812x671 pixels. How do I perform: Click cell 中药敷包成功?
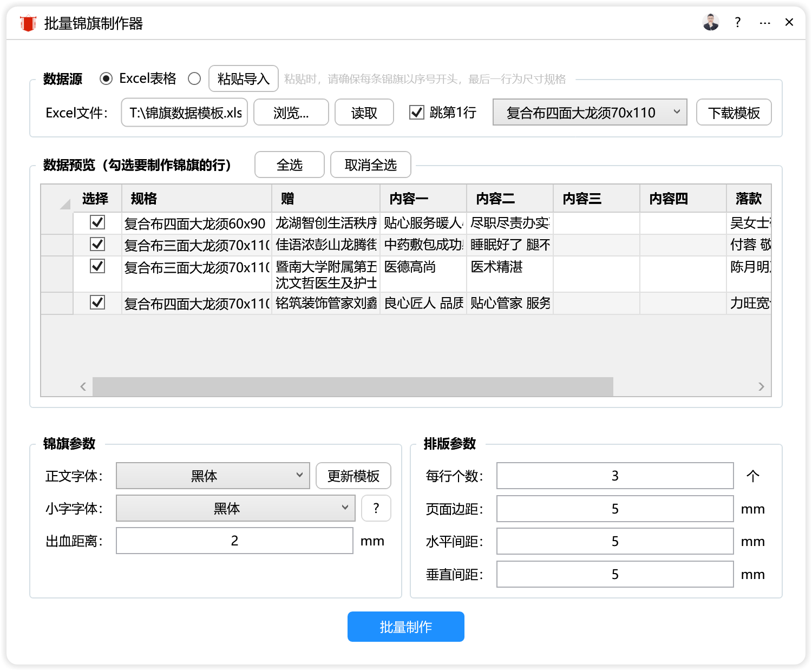tap(424, 245)
